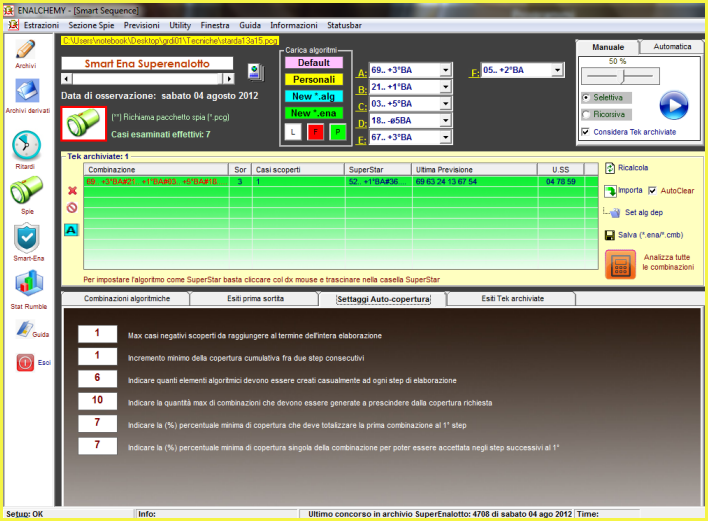The height and width of the screenshot is (521, 708).
Task: Open the Guida menu
Action: pos(250,25)
